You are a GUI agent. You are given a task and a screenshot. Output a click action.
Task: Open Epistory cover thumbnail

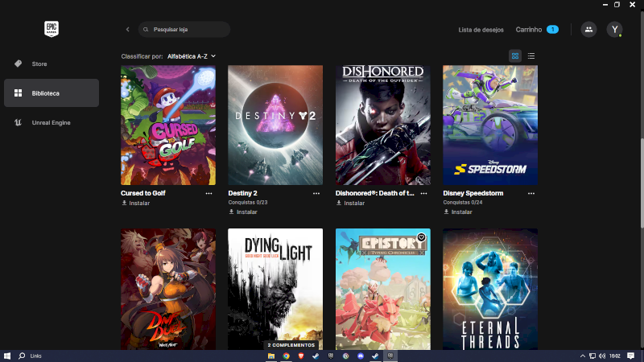coord(383,289)
